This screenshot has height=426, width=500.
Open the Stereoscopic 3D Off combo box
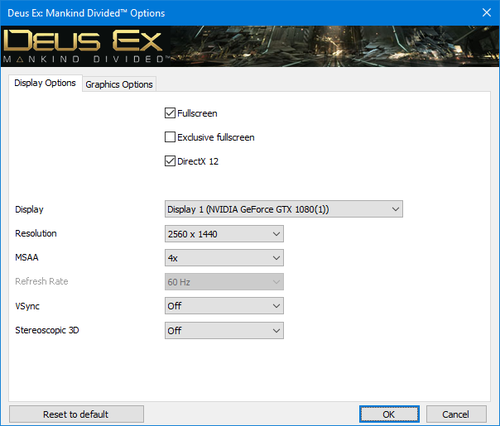coord(224,330)
